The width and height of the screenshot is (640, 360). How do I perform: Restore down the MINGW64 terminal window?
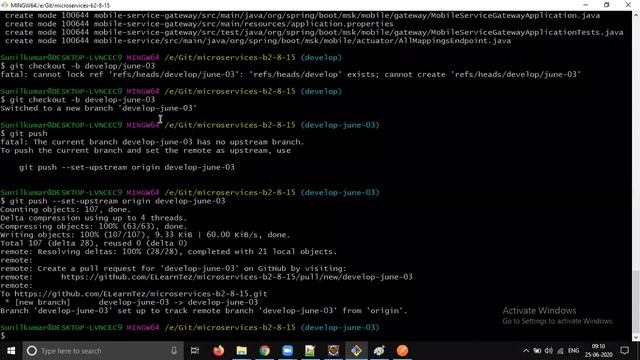[x=607, y=5]
